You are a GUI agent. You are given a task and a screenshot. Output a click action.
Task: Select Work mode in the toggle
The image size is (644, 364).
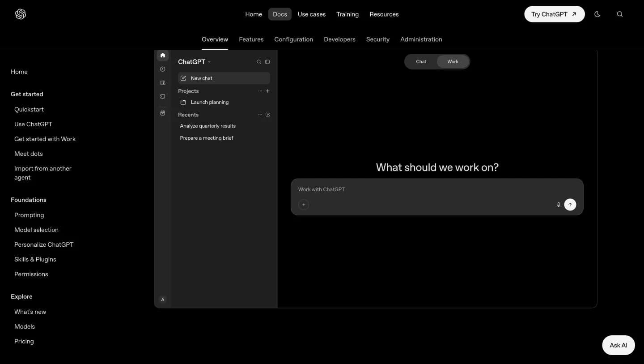[453, 62]
